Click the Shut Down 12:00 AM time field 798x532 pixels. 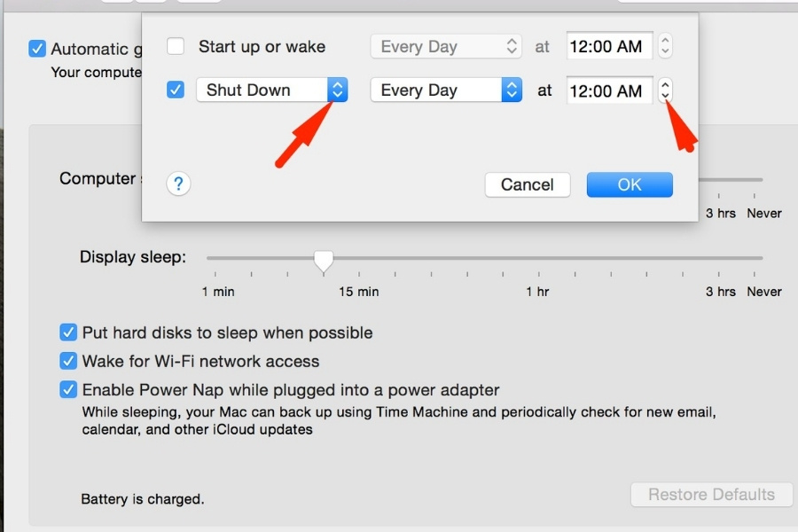click(609, 90)
